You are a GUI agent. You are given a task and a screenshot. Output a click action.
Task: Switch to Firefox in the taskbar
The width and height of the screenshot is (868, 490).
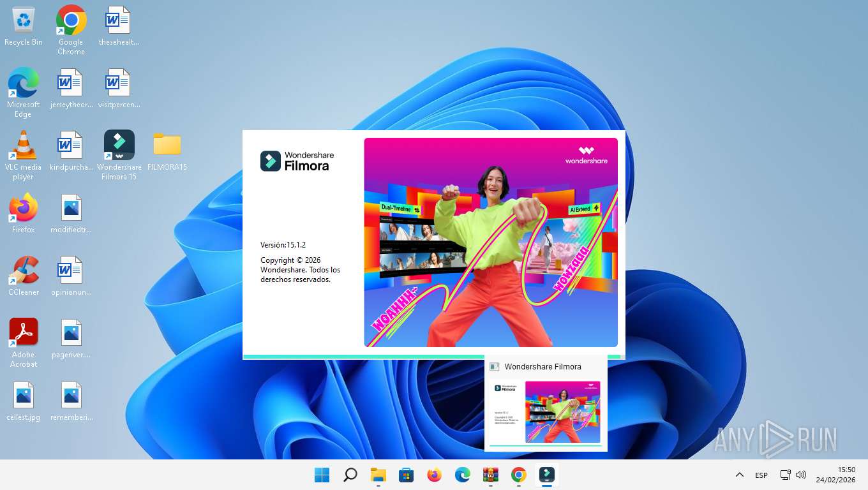(x=435, y=475)
